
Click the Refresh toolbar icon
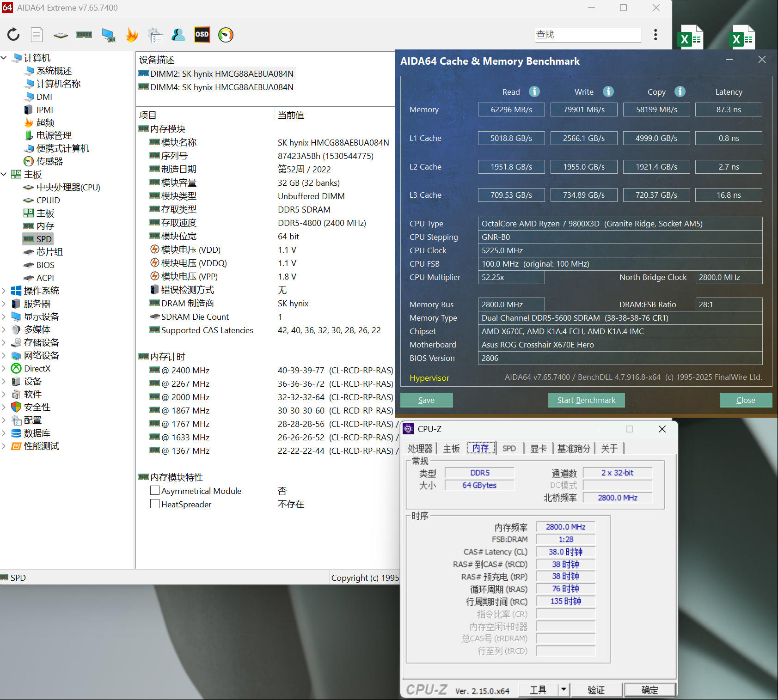[13, 35]
